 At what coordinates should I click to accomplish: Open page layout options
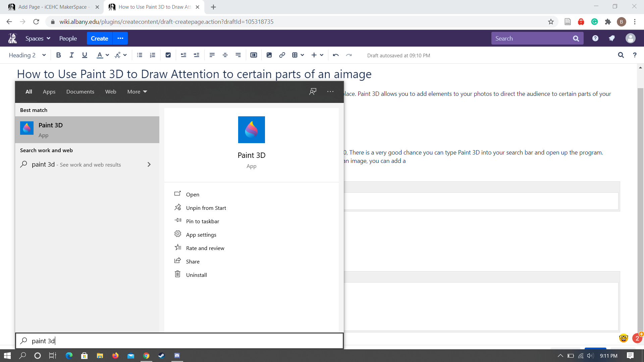254,55
